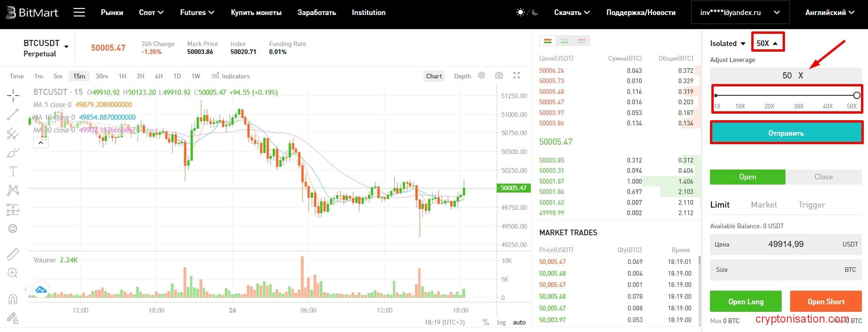
Task: Expand the 50X leverage dropdown
Action: coord(767,44)
